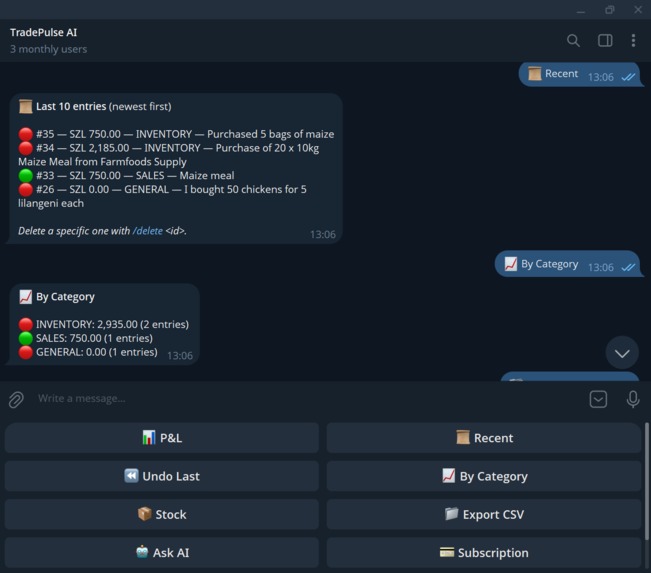Open the Subscription button
Viewport: 651px width, 573px height.
coord(484,552)
